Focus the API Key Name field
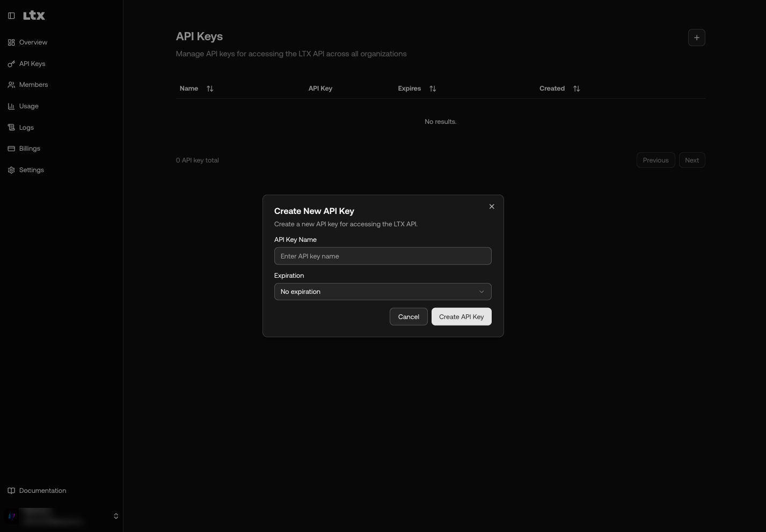 (382, 256)
